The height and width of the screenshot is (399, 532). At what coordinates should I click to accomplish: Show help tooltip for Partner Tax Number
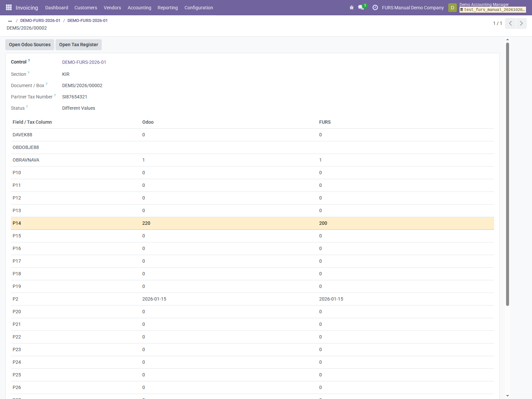point(55,95)
